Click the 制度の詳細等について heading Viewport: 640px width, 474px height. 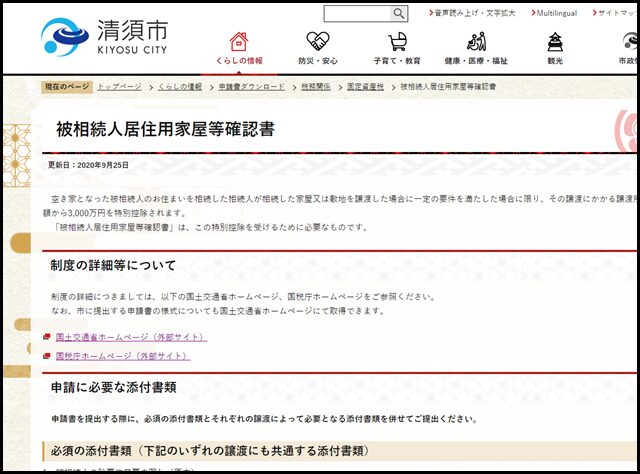113,265
